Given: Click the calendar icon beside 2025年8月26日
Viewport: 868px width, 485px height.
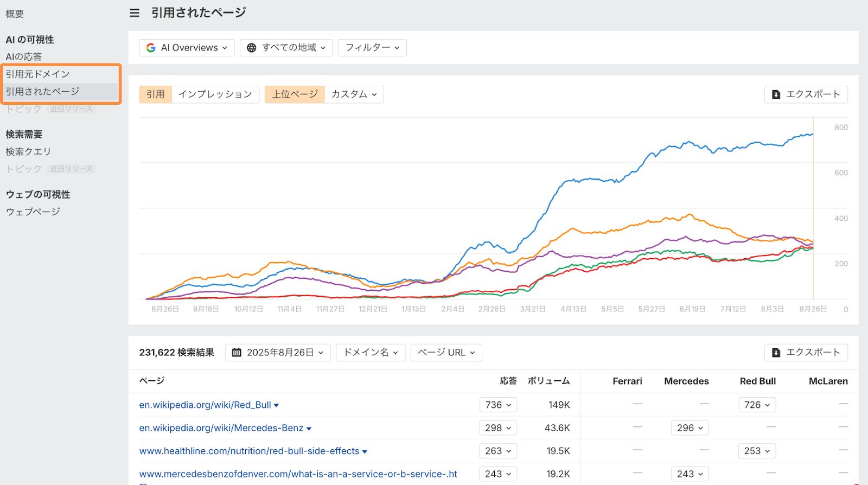Looking at the screenshot, I should (x=237, y=353).
